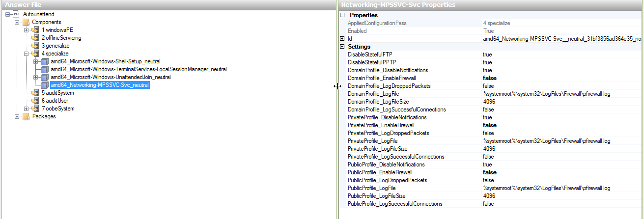The height and width of the screenshot is (219, 644).
Task: Select the PublicProfile_LogSuccessfulConnections setting
Action: [395, 204]
